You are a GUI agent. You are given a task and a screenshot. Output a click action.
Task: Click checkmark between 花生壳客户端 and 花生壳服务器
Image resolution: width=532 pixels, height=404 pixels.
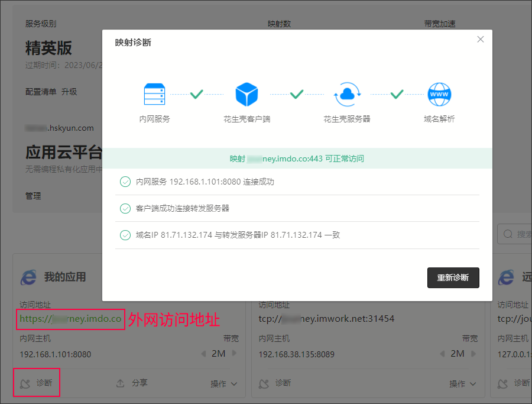pos(297,94)
